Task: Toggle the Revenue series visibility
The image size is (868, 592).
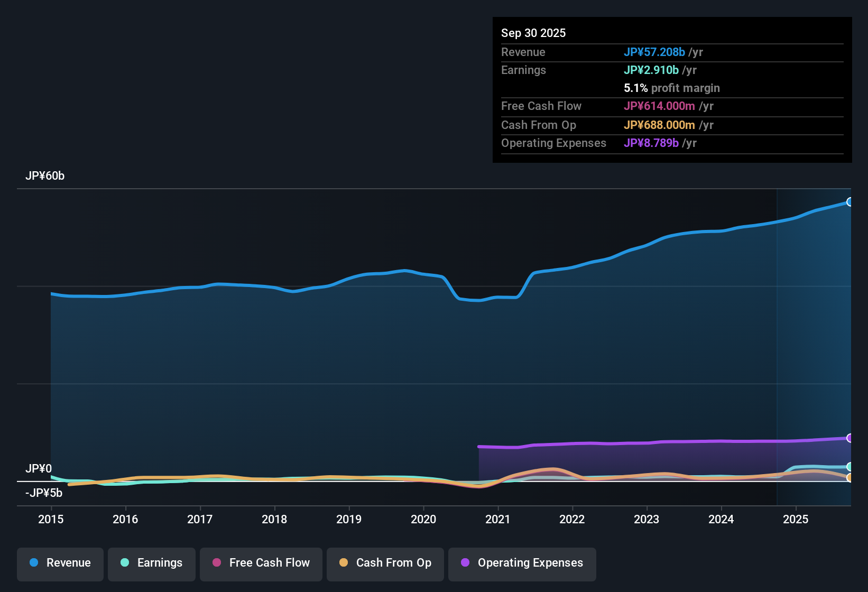Action: tap(60, 563)
